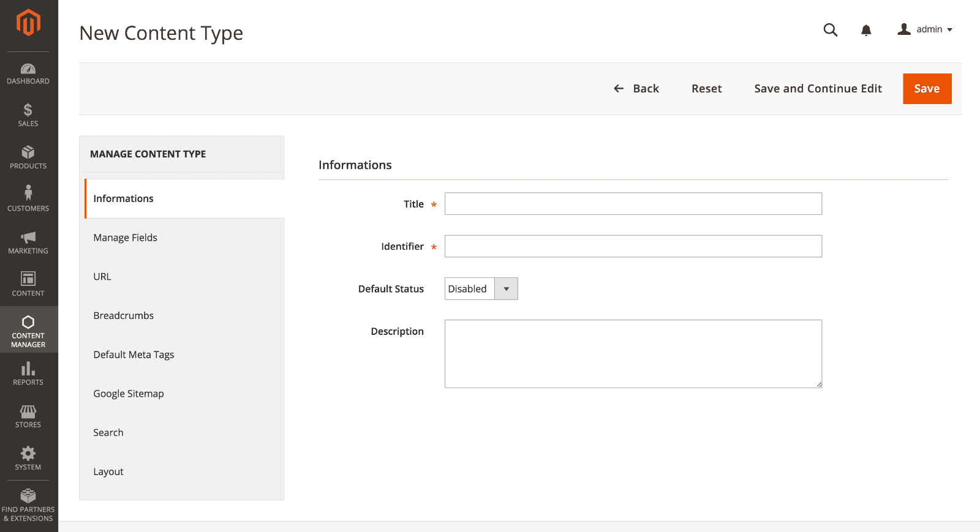This screenshot has width=980, height=532.
Task: Select the Informations tab
Action: (x=184, y=198)
